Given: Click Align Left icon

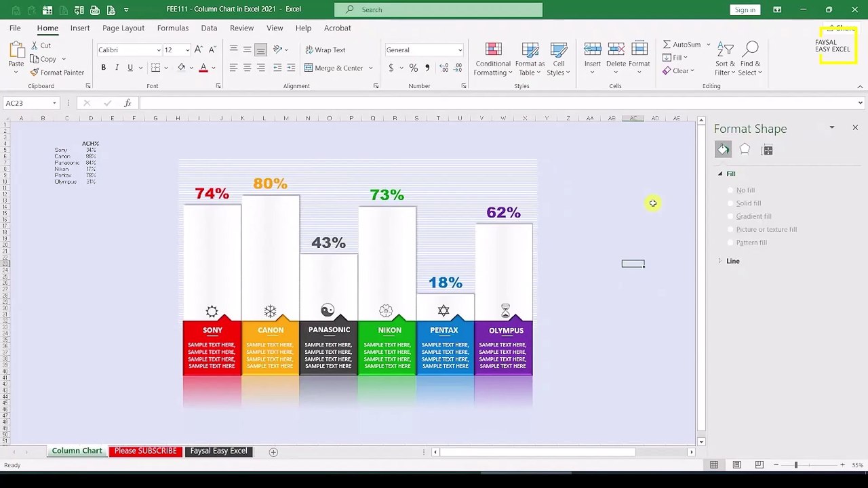Looking at the screenshot, I should pos(233,68).
